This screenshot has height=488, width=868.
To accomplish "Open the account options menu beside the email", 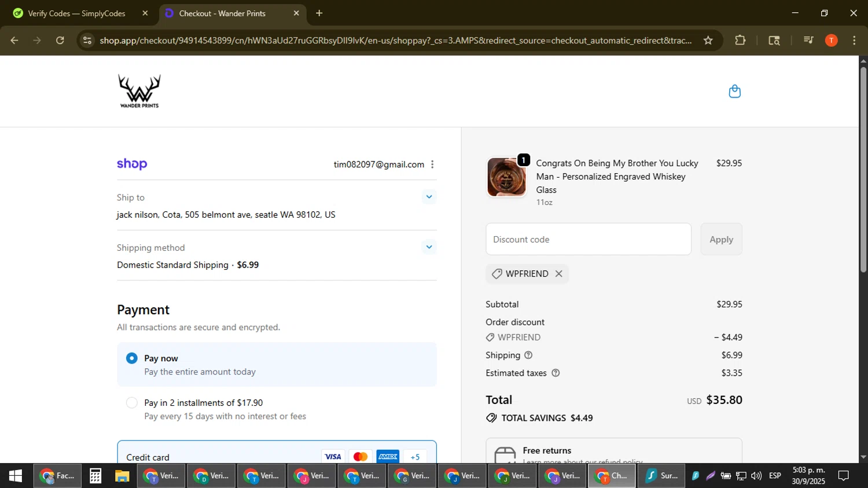I will click(432, 164).
